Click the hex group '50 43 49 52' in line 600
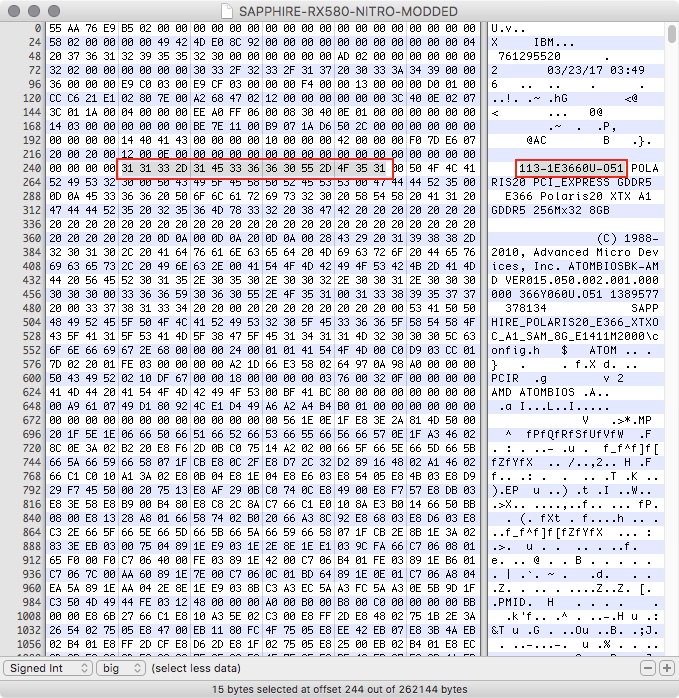The height and width of the screenshot is (698, 679). click(82, 378)
